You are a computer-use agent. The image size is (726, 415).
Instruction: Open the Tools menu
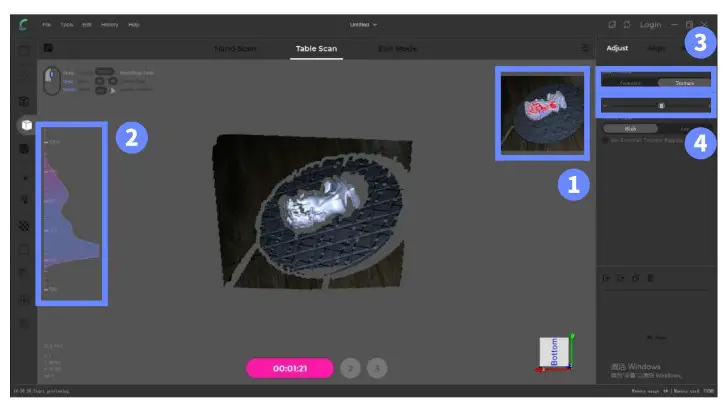point(67,25)
